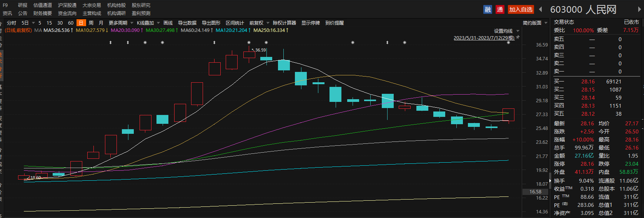Screen dimensions: 644x218
Task: Open 估值通道 menu
Action: pyautogui.click(x=43, y=5)
